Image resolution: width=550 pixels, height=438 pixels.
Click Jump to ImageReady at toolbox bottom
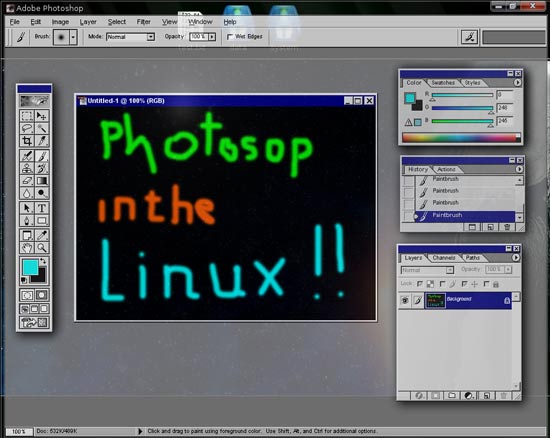pyautogui.click(x=34, y=322)
